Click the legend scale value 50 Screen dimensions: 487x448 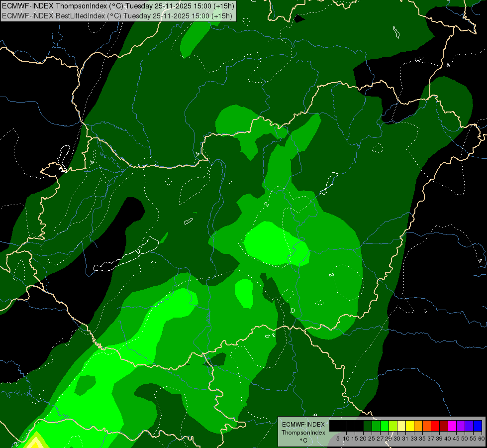pyautogui.click(x=465, y=439)
